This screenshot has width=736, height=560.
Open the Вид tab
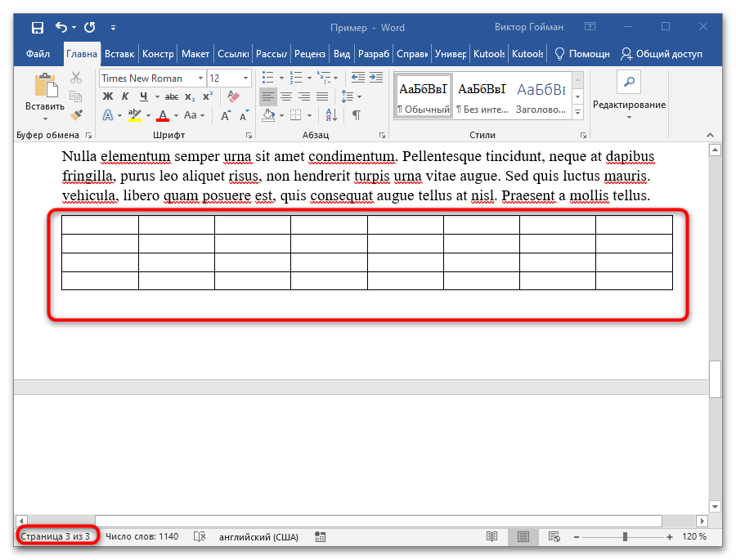[x=342, y=54]
